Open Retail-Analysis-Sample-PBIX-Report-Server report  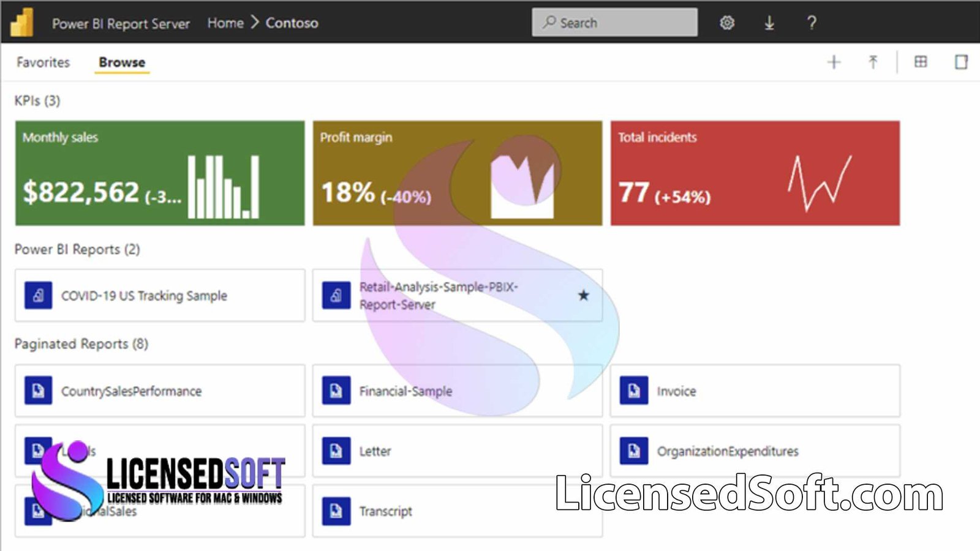pos(458,296)
